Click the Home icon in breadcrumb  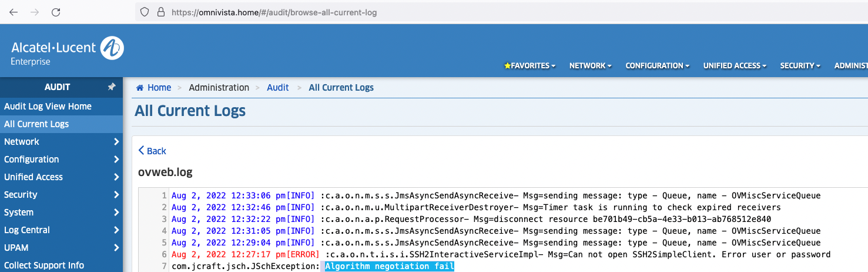pyautogui.click(x=140, y=88)
